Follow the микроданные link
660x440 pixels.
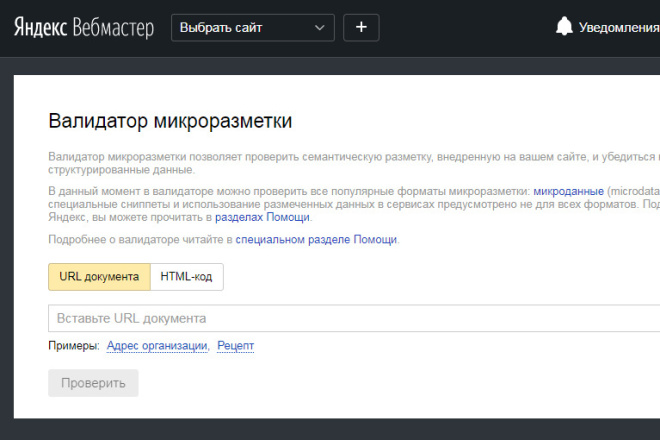tap(568, 191)
